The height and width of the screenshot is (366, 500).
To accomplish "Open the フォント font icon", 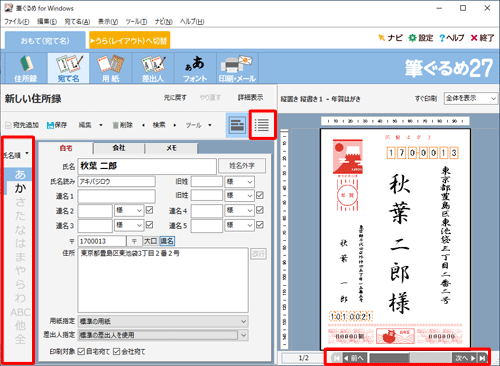I will point(195,68).
